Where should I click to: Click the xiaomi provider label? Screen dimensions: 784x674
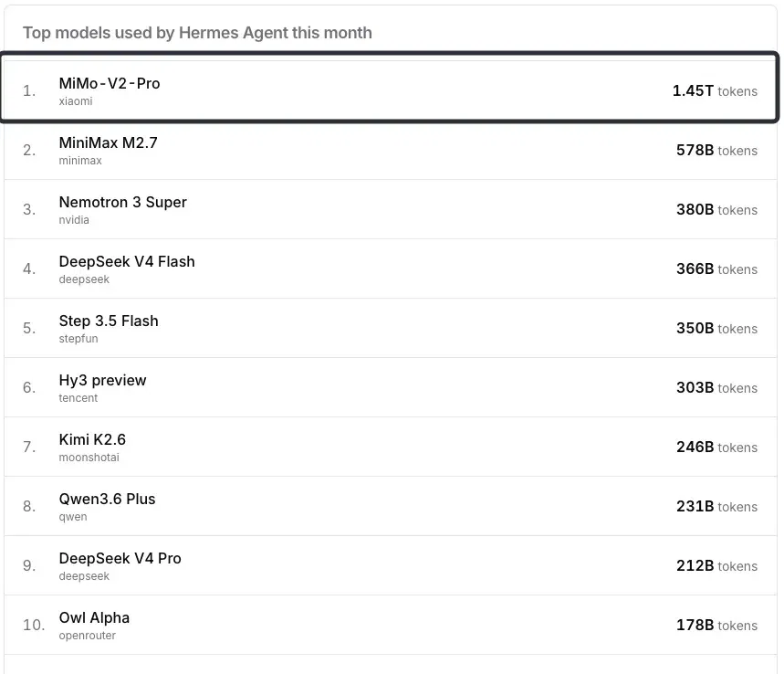76,101
